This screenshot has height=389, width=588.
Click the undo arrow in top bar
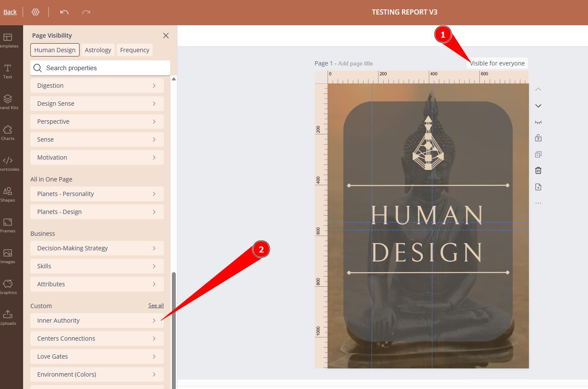pos(64,12)
